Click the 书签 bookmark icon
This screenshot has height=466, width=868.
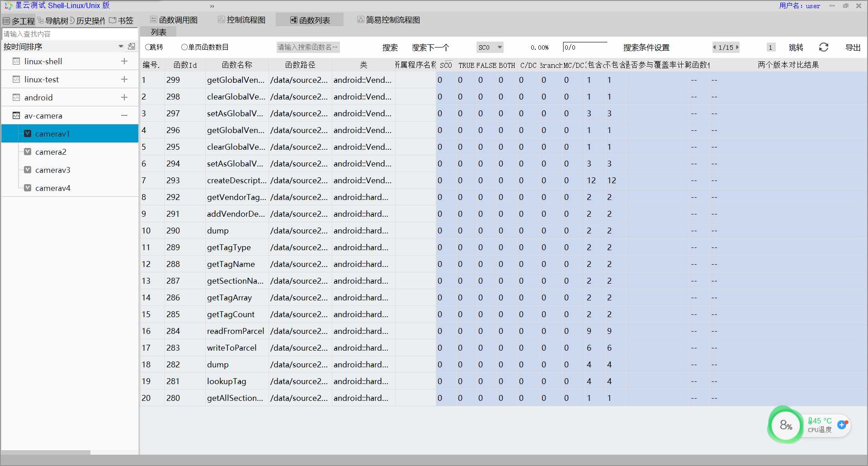click(x=113, y=20)
